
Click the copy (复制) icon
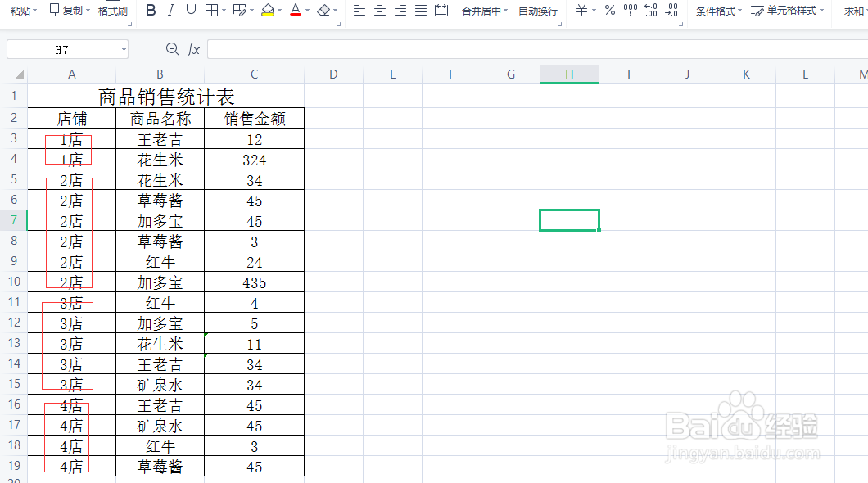(52, 9)
